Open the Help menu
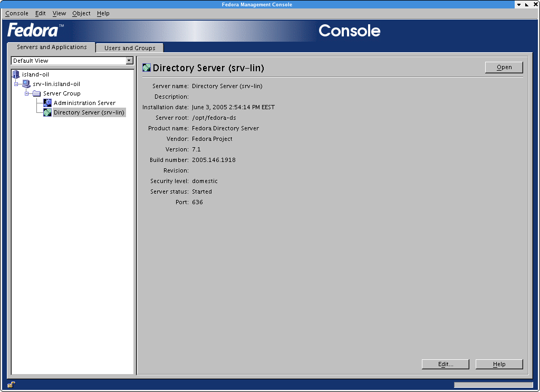The height and width of the screenshot is (392, 540). [x=103, y=13]
